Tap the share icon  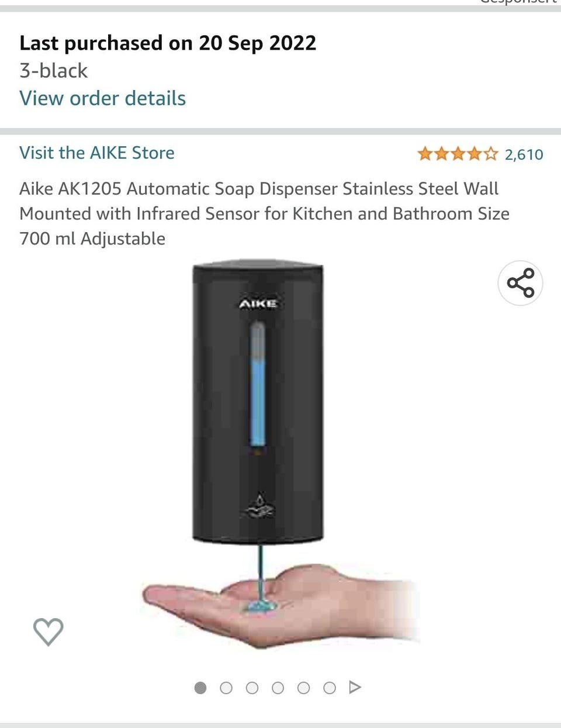point(520,283)
